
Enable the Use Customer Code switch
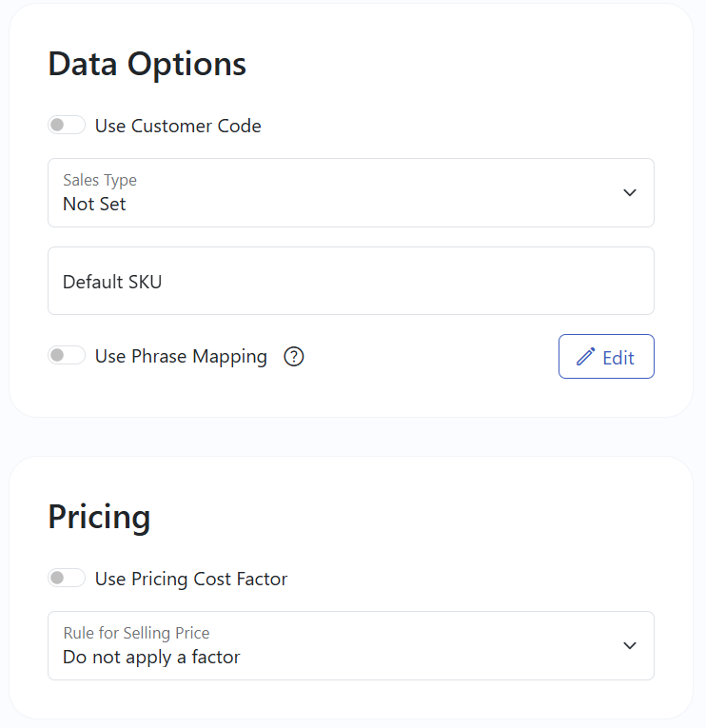tap(67, 125)
